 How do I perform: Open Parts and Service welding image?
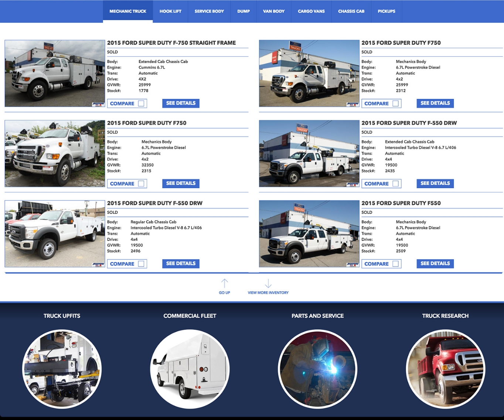pyautogui.click(x=318, y=369)
